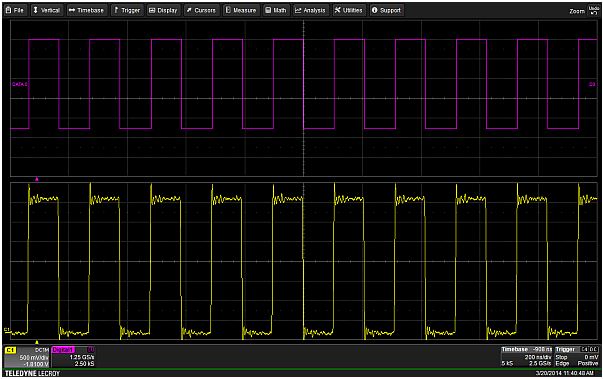The width and height of the screenshot is (603, 379).
Task: Open the Trigger descriptor box
Action: 577,356
